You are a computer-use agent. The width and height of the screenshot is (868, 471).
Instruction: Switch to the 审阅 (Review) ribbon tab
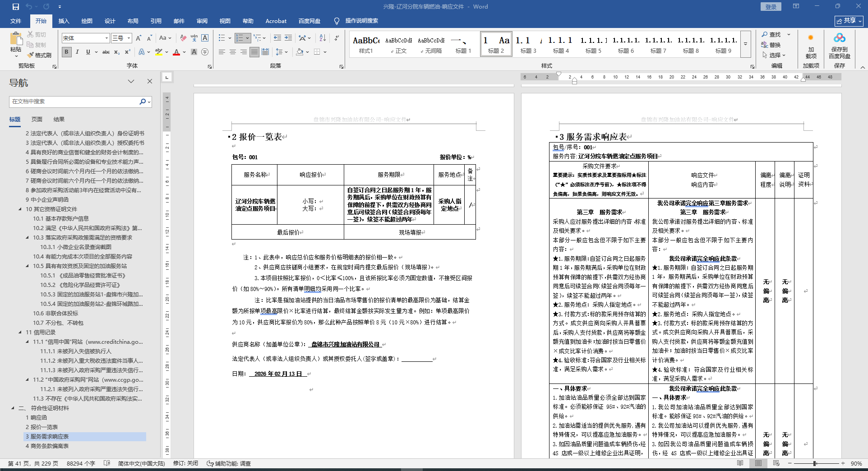202,21
